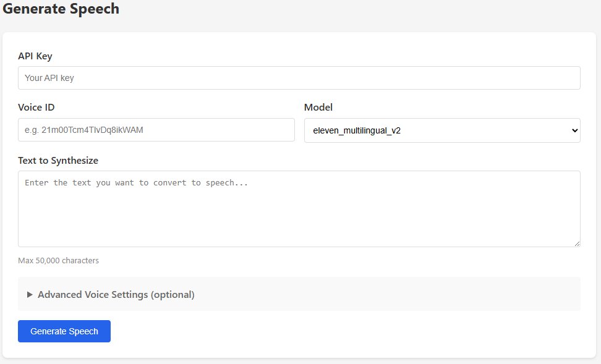Click the Max 50,000 characters hint
The height and width of the screenshot is (364, 601).
pyautogui.click(x=58, y=261)
